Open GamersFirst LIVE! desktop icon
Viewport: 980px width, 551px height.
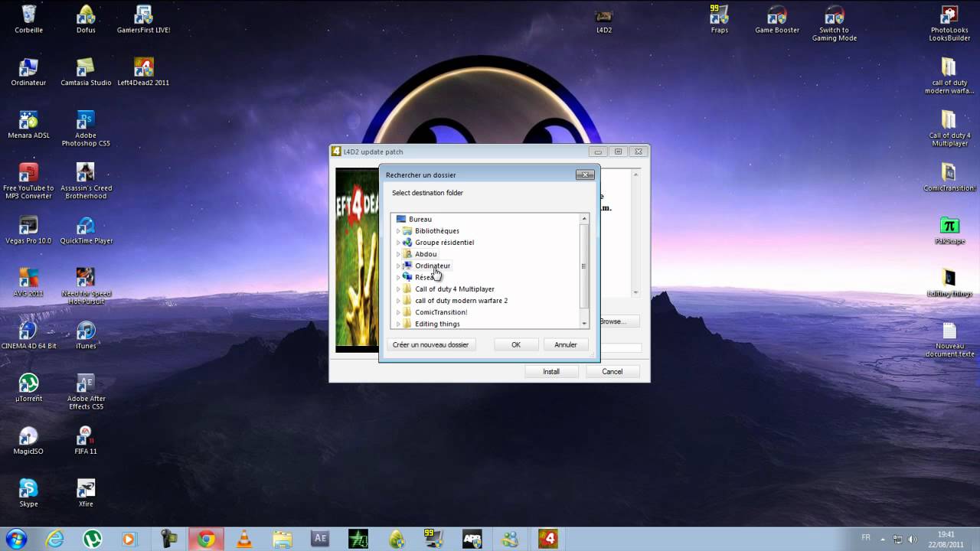tap(143, 19)
